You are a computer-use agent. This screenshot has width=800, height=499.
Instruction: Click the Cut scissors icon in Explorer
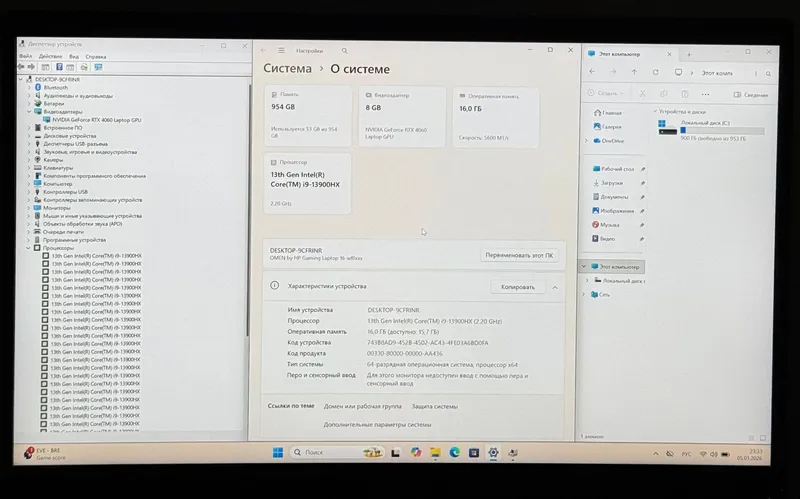642,94
